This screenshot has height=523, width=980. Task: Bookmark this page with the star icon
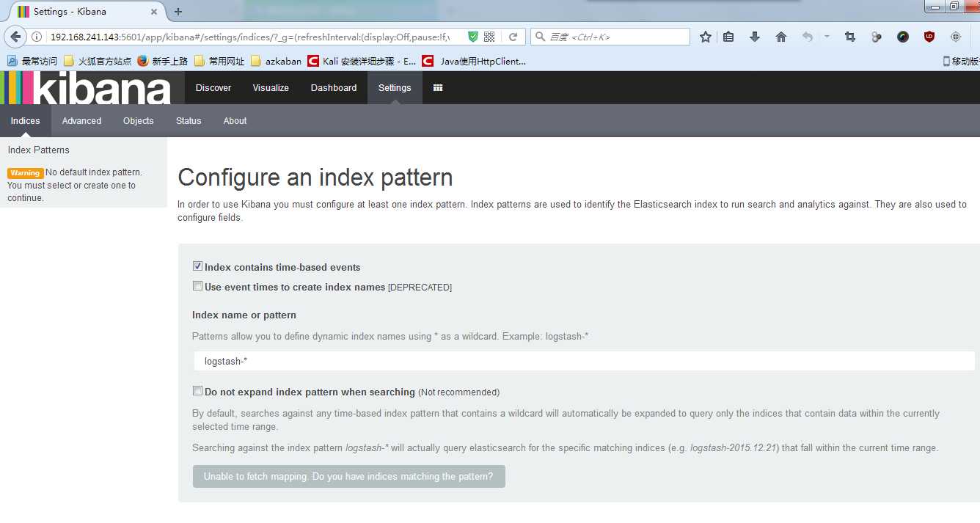click(x=706, y=37)
